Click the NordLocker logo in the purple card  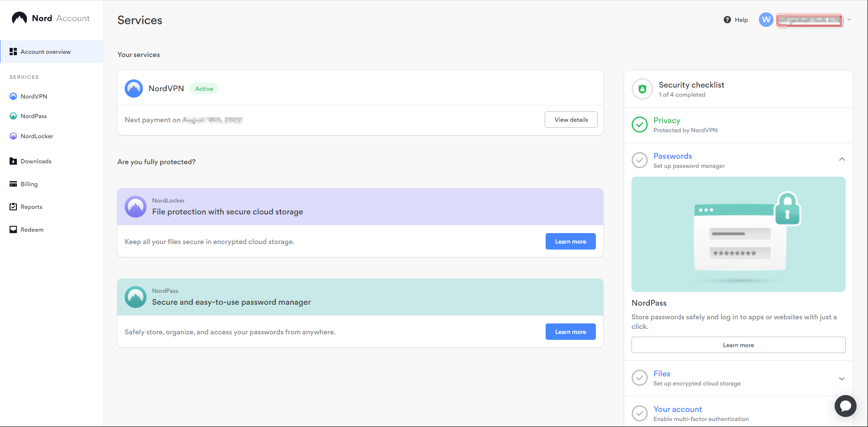(x=136, y=207)
